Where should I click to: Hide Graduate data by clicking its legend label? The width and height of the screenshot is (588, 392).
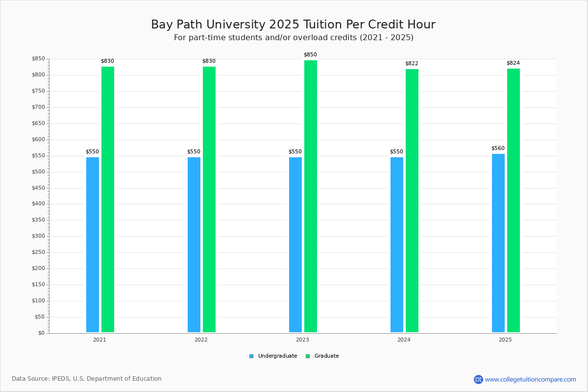326,356
